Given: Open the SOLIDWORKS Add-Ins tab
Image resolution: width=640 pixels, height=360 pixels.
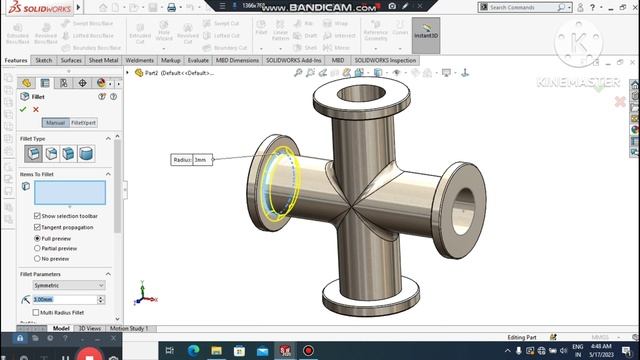Looking at the screenshot, I should pos(293,60).
